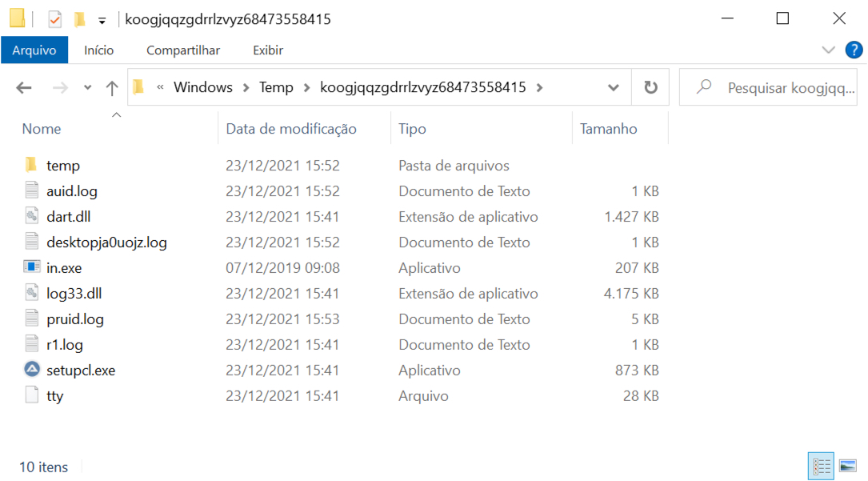Switch to details view layout
Screen dimensions: 868x481
(x=821, y=466)
